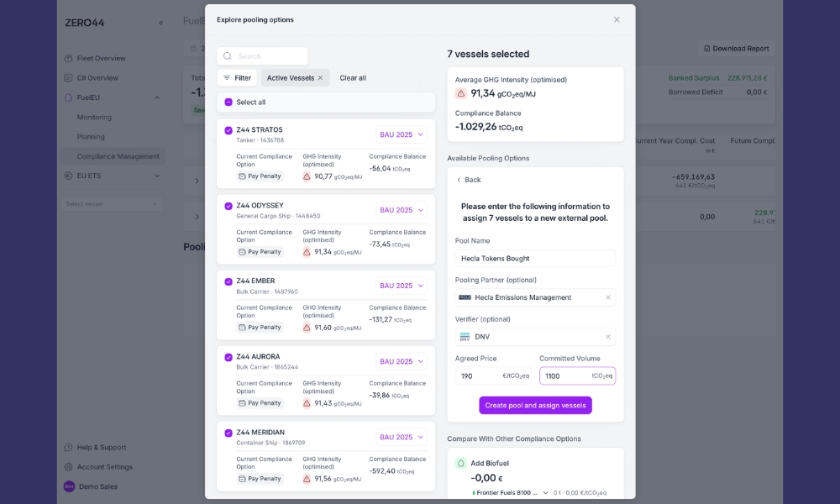Screen dimensions: 840x504
Task: Open BAU 2025 dropdown for Z44 ODYSSEY
Action: [x=402, y=210]
